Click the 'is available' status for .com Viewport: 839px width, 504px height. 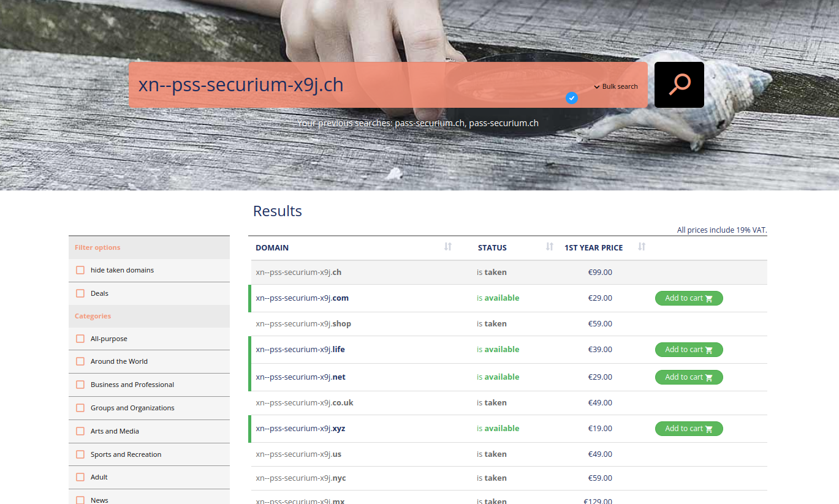click(x=498, y=298)
